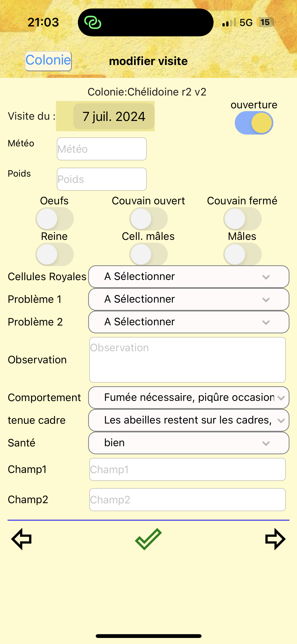Turn off the ouverture switch

tap(254, 123)
